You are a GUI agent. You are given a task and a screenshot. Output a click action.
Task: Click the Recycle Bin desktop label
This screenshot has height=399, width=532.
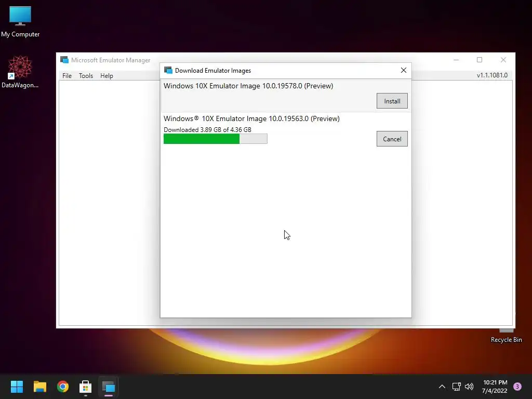[x=506, y=340]
